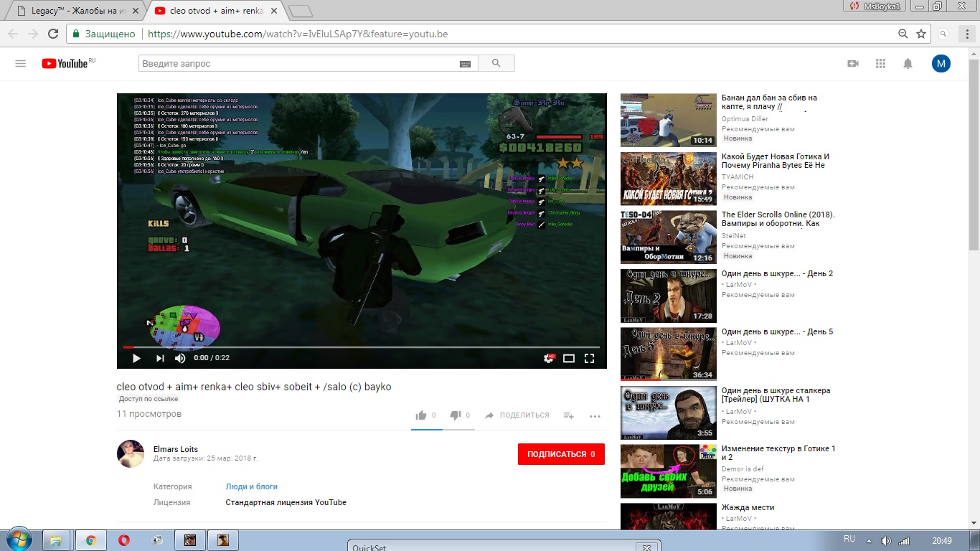Open the notifications bell

pyautogui.click(x=908, y=63)
